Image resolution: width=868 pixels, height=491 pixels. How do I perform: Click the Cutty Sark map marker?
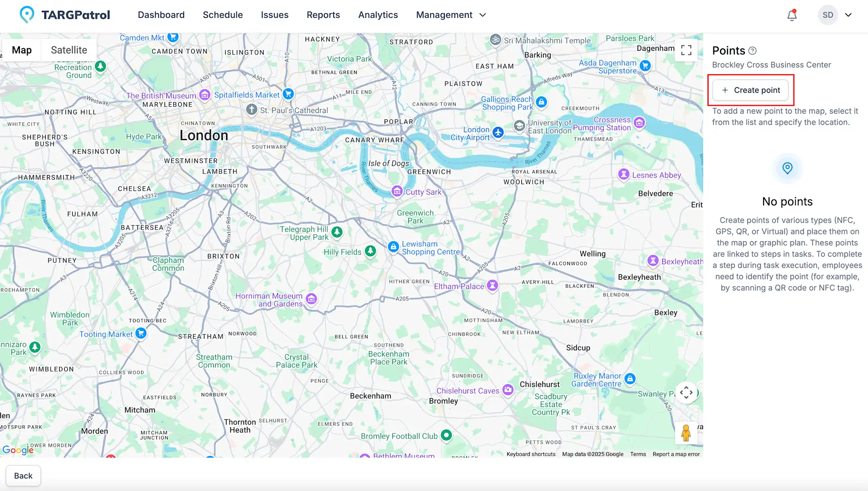click(x=397, y=191)
